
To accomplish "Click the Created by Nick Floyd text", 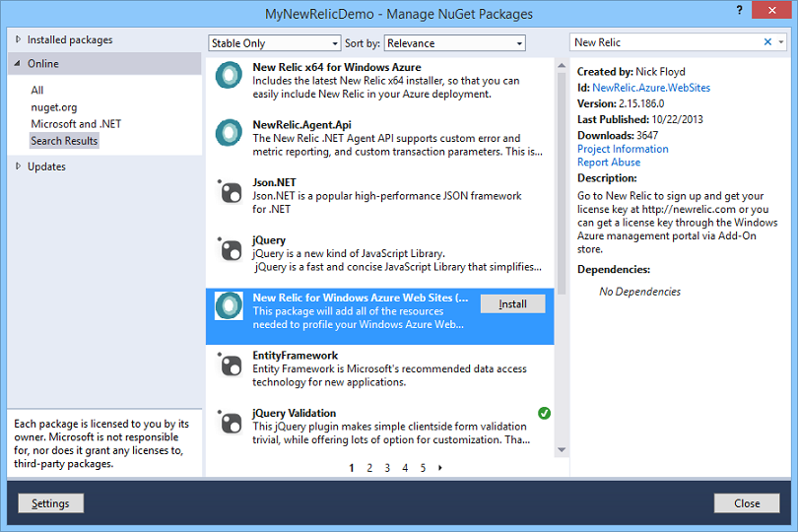I will coord(632,72).
